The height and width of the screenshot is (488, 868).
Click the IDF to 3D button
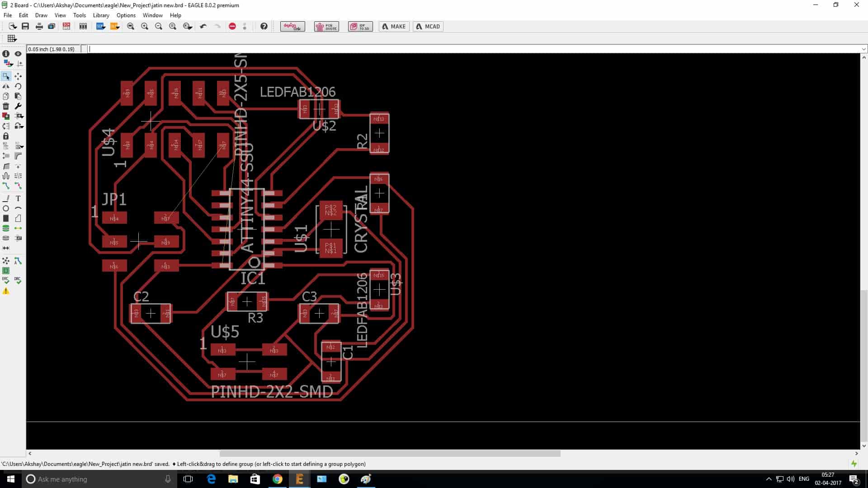pyautogui.click(x=360, y=26)
